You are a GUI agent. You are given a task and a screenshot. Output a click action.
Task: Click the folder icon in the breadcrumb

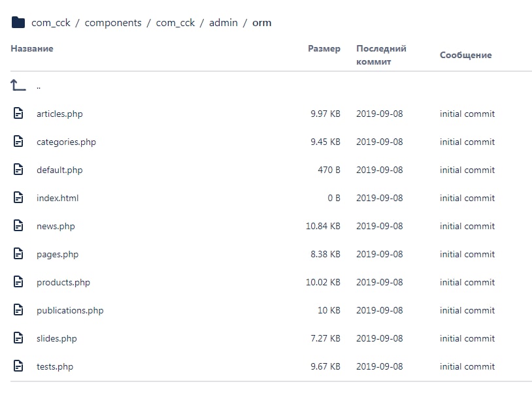coord(18,23)
